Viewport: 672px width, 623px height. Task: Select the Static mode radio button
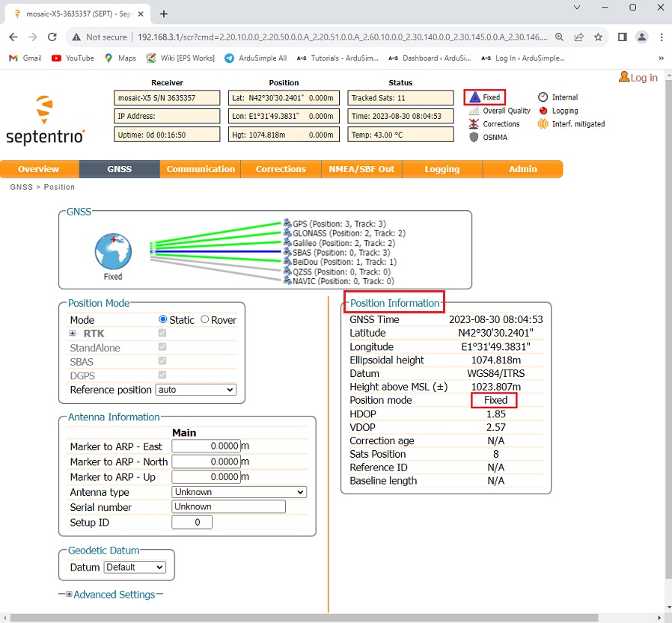pos(163,319)
